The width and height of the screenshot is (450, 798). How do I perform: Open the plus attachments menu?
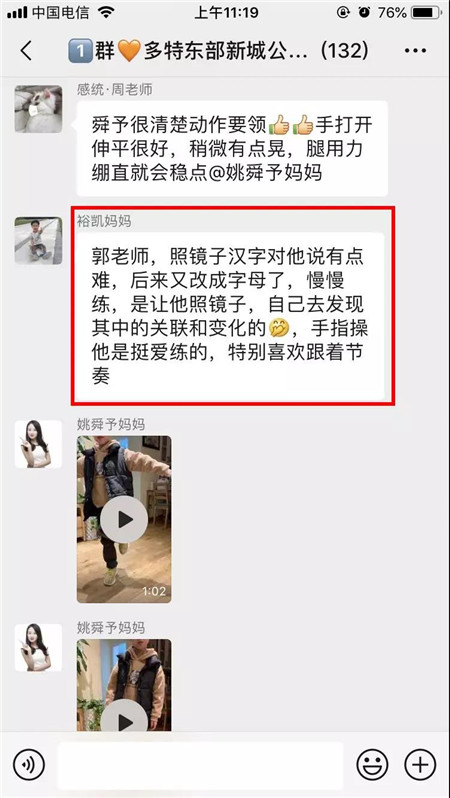point(420,765)
